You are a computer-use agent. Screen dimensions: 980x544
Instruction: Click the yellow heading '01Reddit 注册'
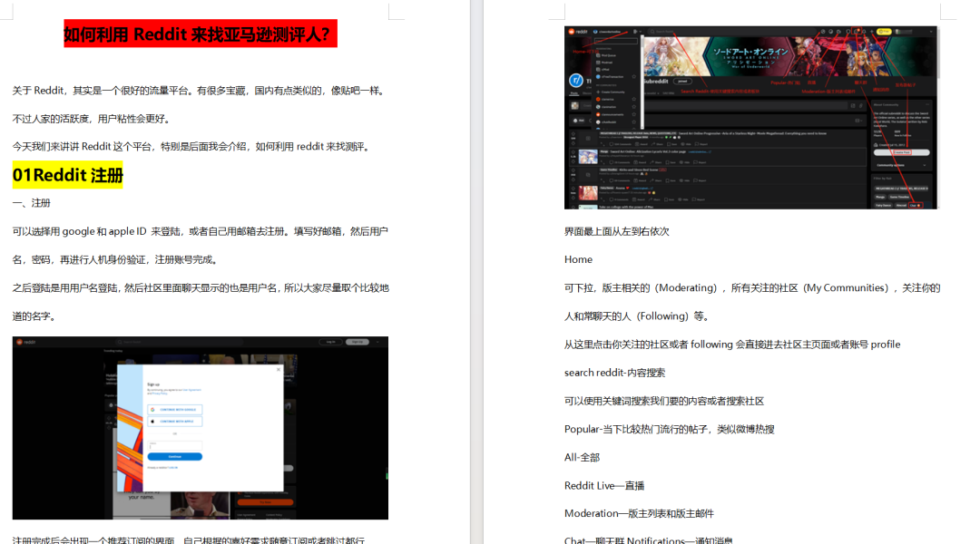click(67, 175)
